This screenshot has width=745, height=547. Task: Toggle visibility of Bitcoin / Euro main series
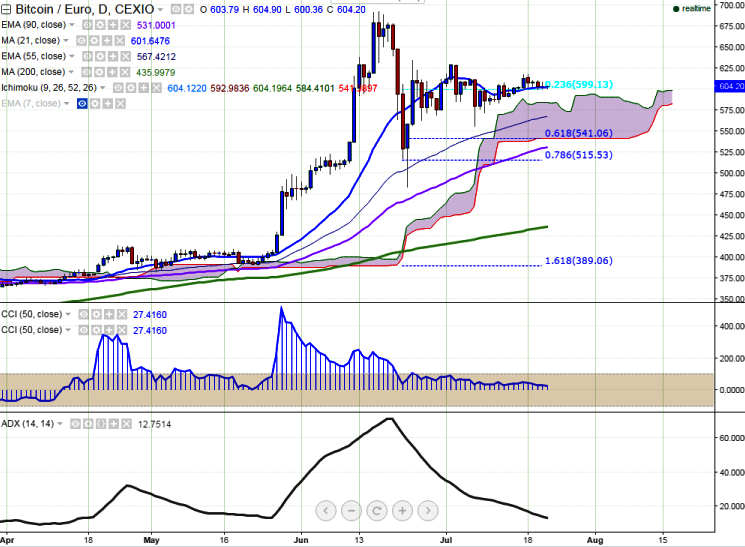[176, 10]
